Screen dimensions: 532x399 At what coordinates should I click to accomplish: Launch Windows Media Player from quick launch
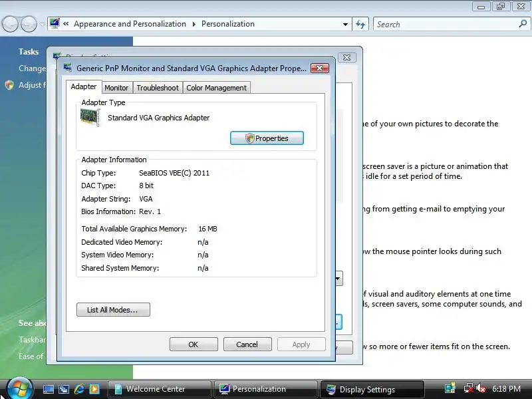(94, 389)
